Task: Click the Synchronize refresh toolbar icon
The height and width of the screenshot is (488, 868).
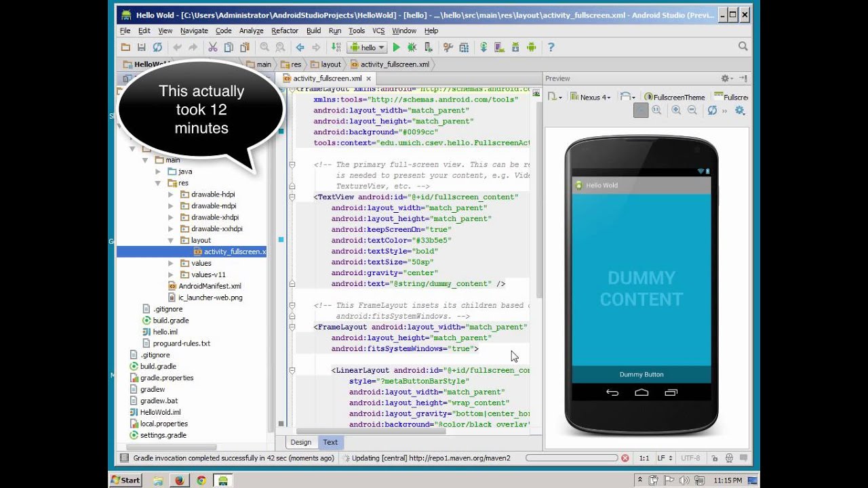Action: [157, 47]
